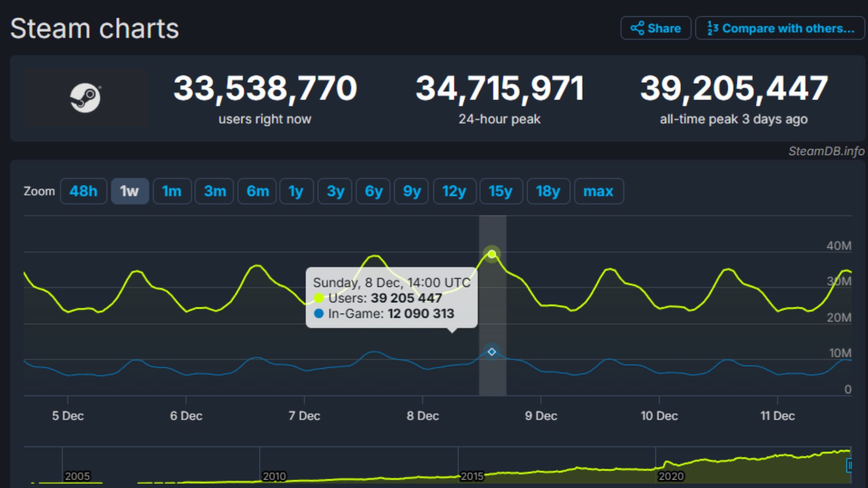
Task: Click the tooltip Users value 39 205 447
Action: [x=406, y=298]
